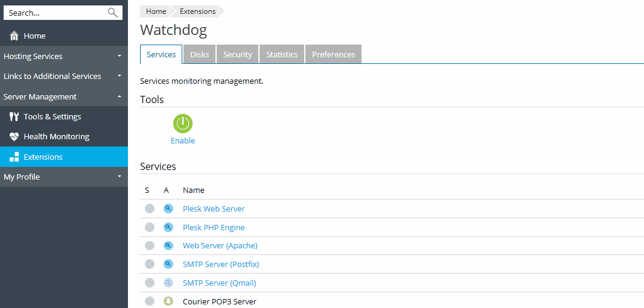Click monitoring icon for SMTP Server (Postfix)
This screenshot has width=644, height=308.
pos(168,264)
